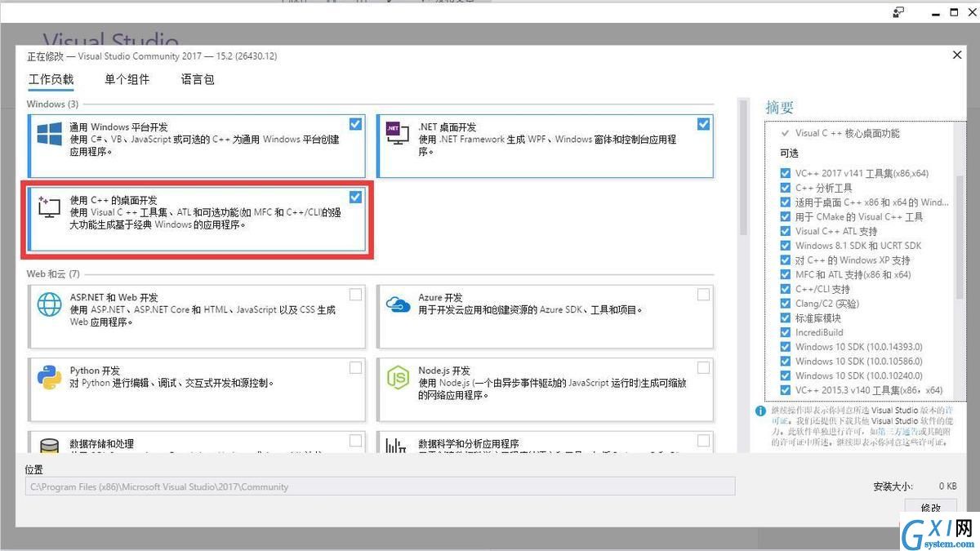Click the Windows logo icon for 通用 Windows 平台开发
Image resolution: width=980 pixels, height=551 pixels.
coord(49,135)
